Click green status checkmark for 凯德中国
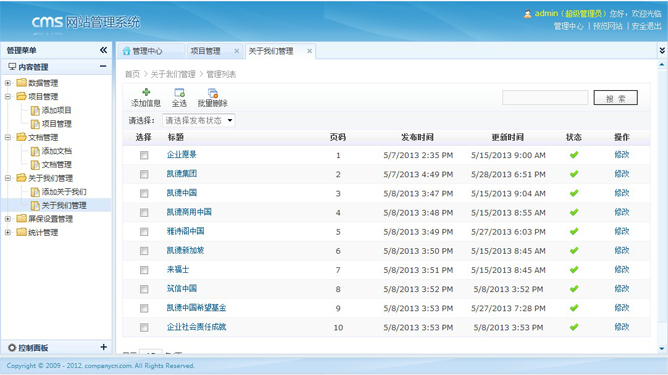 [x=574, y=193]
